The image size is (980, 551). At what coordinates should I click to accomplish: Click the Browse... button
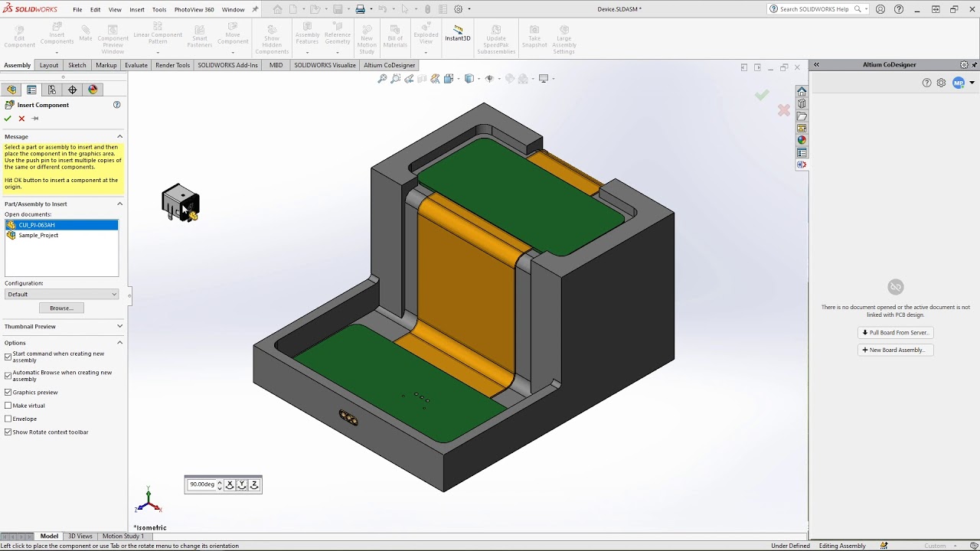coord(61,308)
